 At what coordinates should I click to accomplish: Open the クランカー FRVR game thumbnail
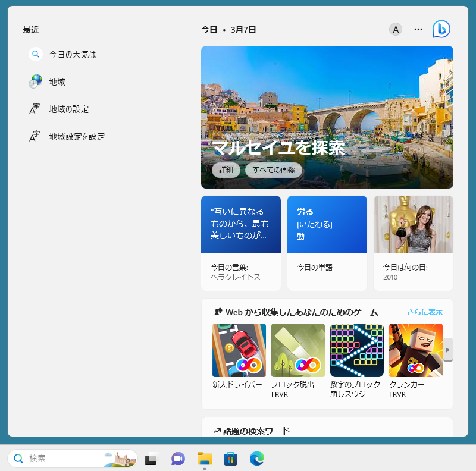415,350
